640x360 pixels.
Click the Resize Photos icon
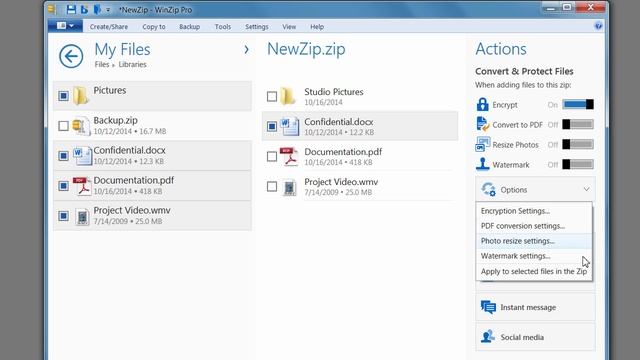click(x=482, y=144)
